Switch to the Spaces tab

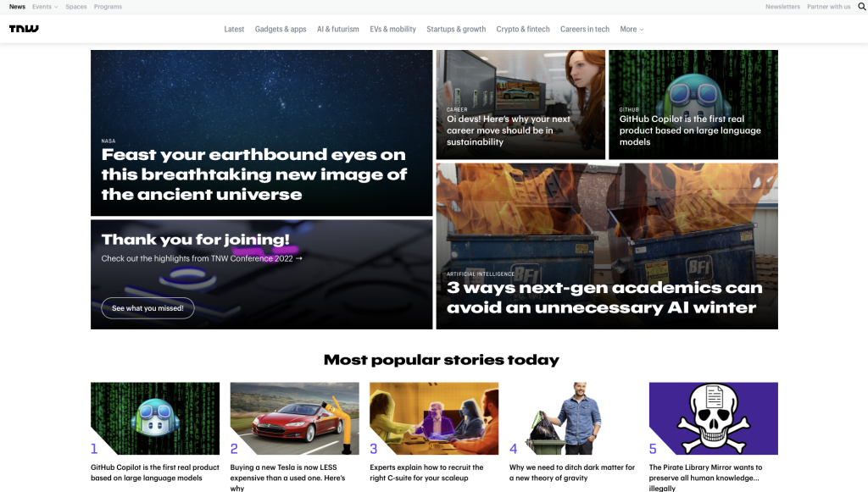[x=75, y=7]
